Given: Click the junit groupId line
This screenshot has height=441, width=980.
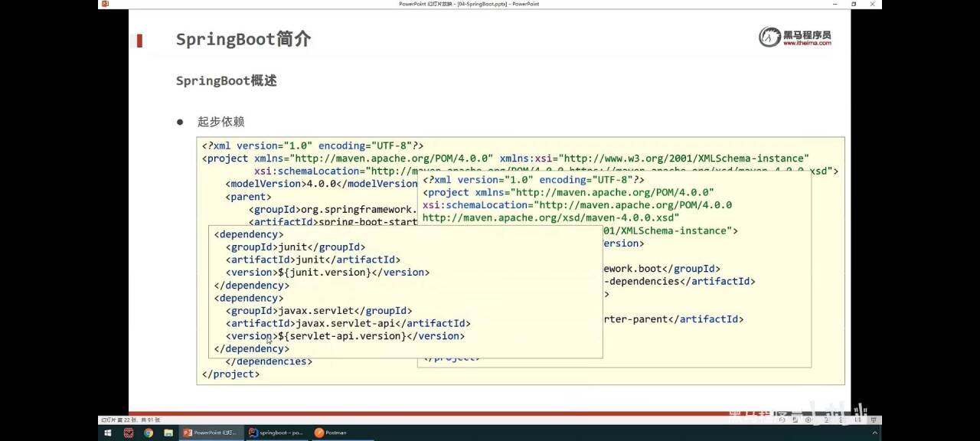Looking at the screenshot, I should point(296,247).
